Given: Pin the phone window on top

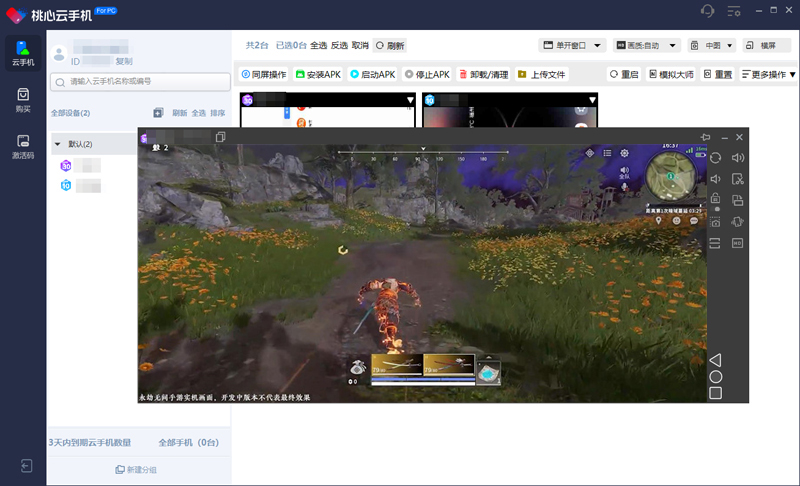Looking at the screenshot, I should [x=706, y=137].
